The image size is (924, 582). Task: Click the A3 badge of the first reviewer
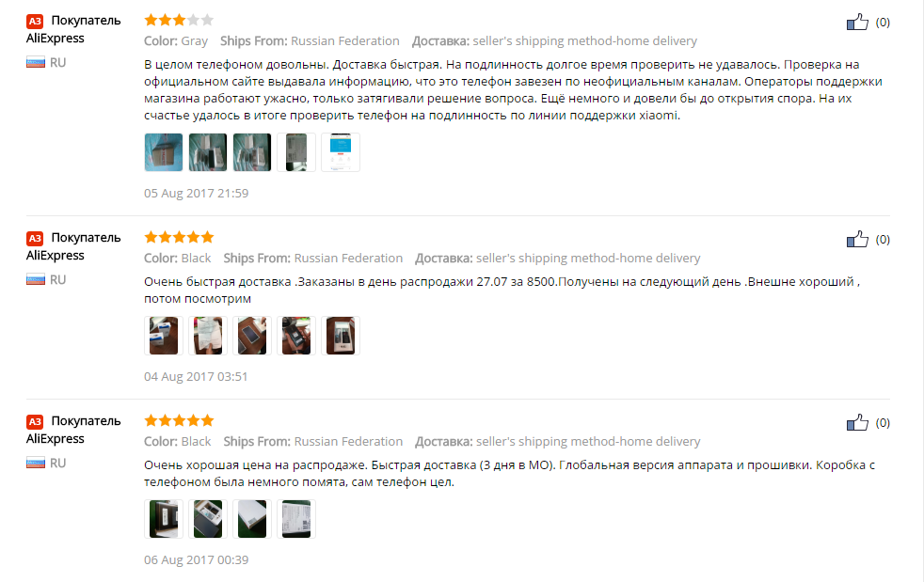[x=35, y=22]
